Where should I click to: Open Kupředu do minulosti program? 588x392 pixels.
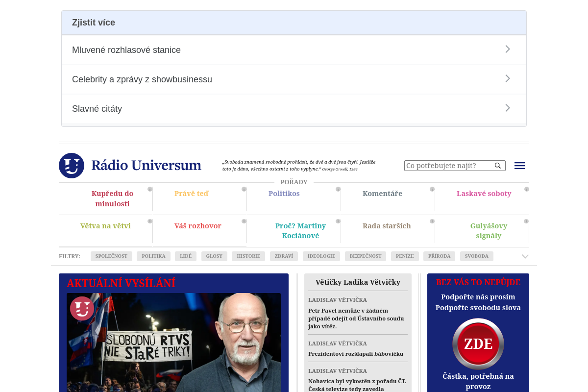pos(112,198)
